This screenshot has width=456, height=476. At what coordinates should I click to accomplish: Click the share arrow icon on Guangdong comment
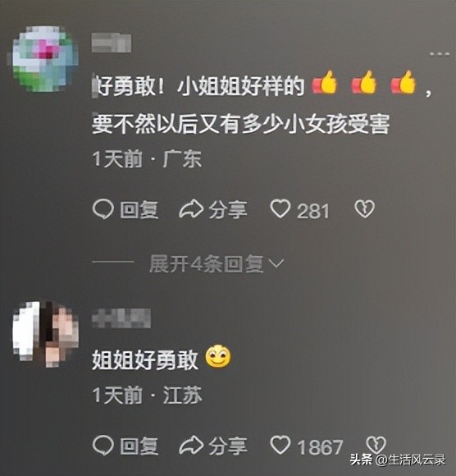191,209
